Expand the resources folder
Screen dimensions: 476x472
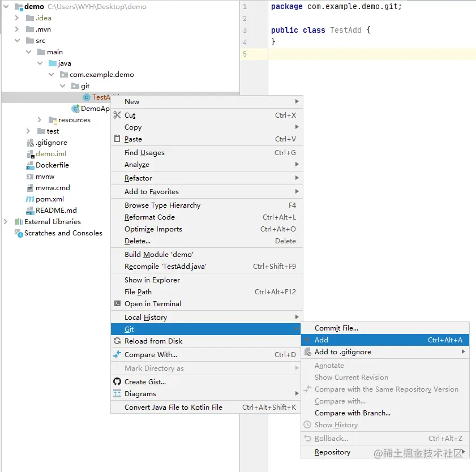pos(40,120)
